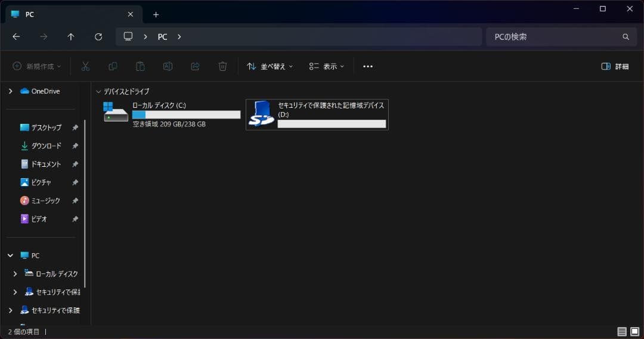Click the Paste clipboard icon
This screenshot has height=339, width=644.
tap(140, 67)
